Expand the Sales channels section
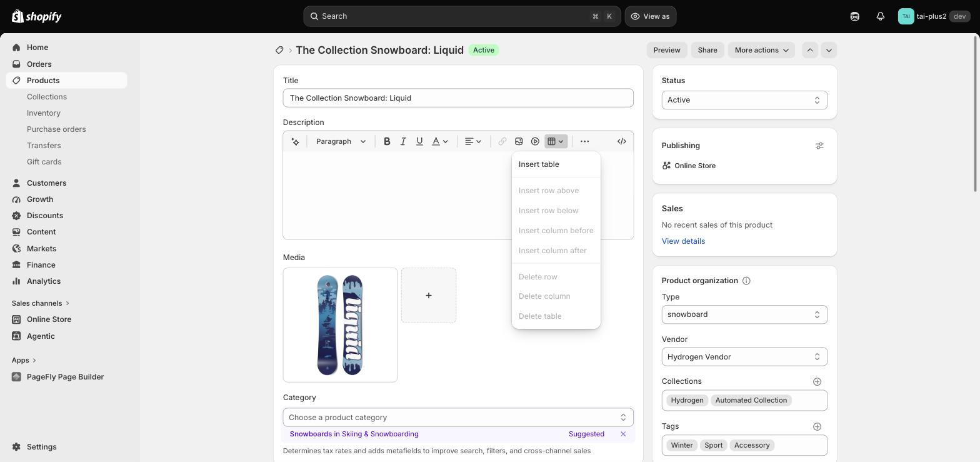The width and height of the screenshot is (980, 462). pyautogui.click(x=41, y=303)
